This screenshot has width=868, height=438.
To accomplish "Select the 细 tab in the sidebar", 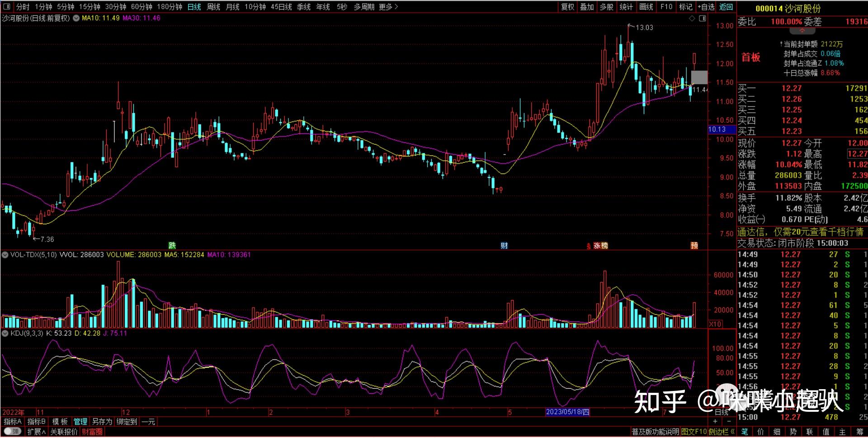I will pos(777,432).
